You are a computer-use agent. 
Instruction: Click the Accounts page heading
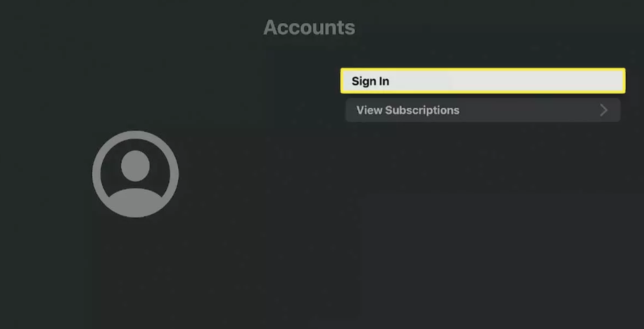(x=309, y=27)
